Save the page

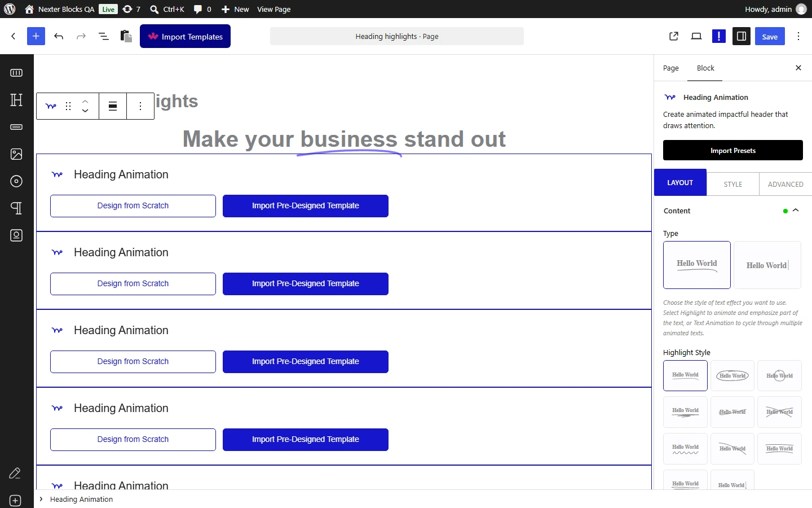(x=770, y=36)
